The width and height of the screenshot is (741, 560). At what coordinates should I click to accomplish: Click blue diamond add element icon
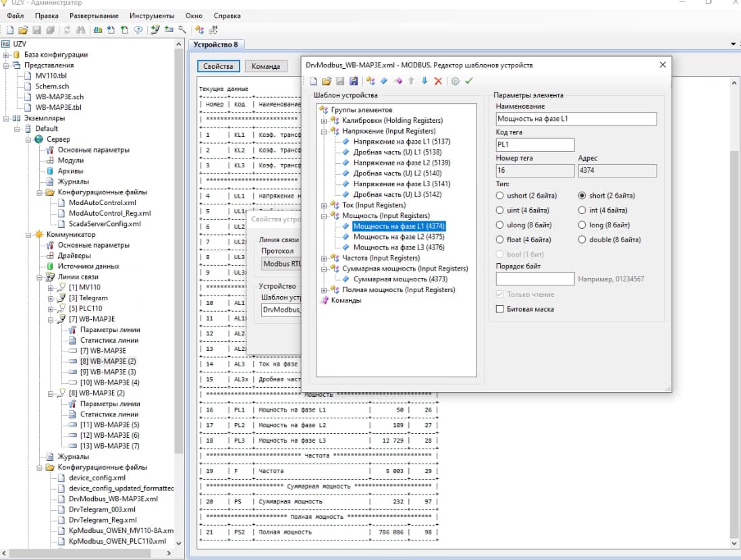click(x=383, y=81)
